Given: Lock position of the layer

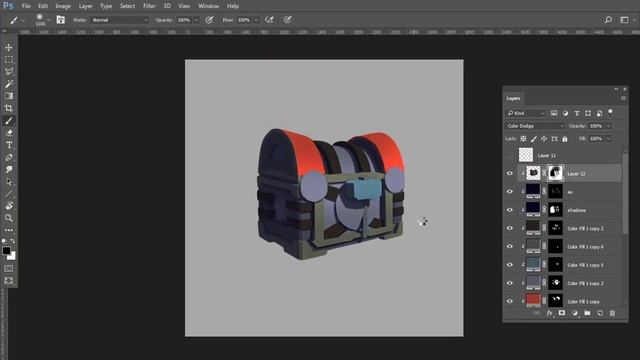Looking at the screenshot, I should click(x=544, y=139).
